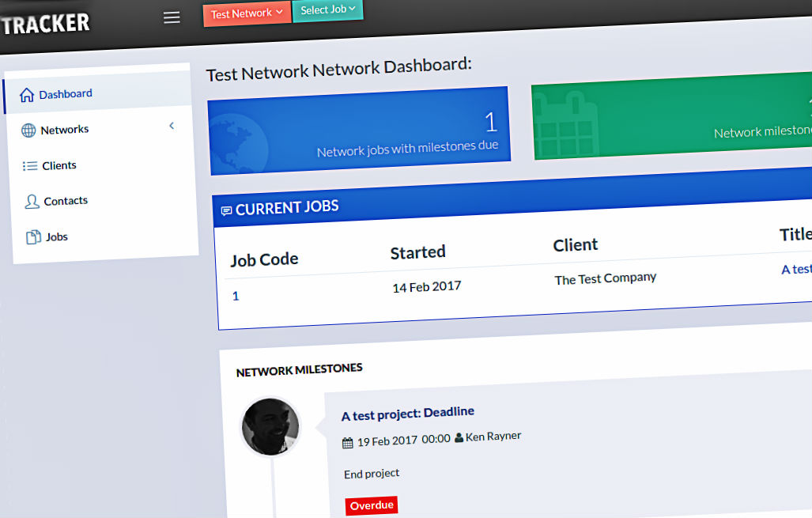The height and width of the screenshot is (518, 812).
Task: Click the Jobs documents icon
Action: (33, 237)
